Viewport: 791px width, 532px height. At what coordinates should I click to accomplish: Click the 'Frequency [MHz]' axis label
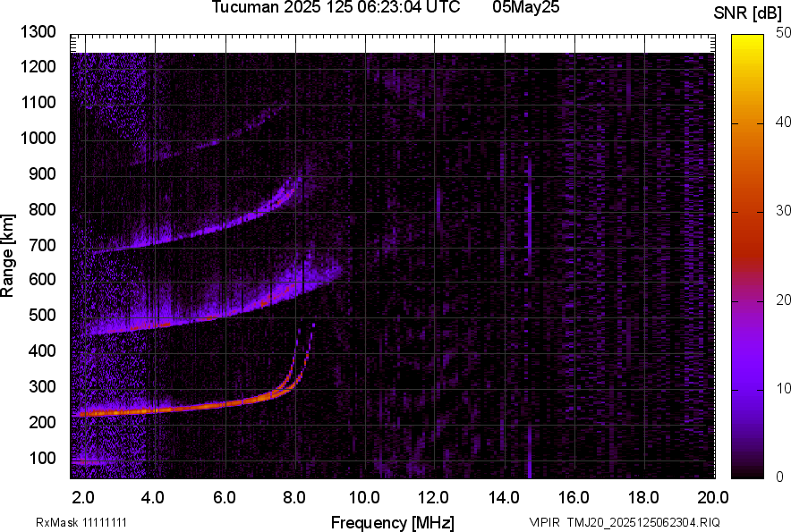tap(393, 522)
